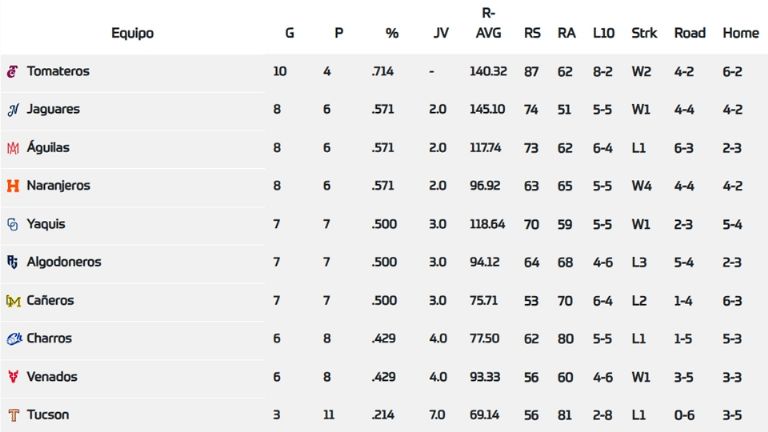Click the Cañeros team logo

pos(13,300)
